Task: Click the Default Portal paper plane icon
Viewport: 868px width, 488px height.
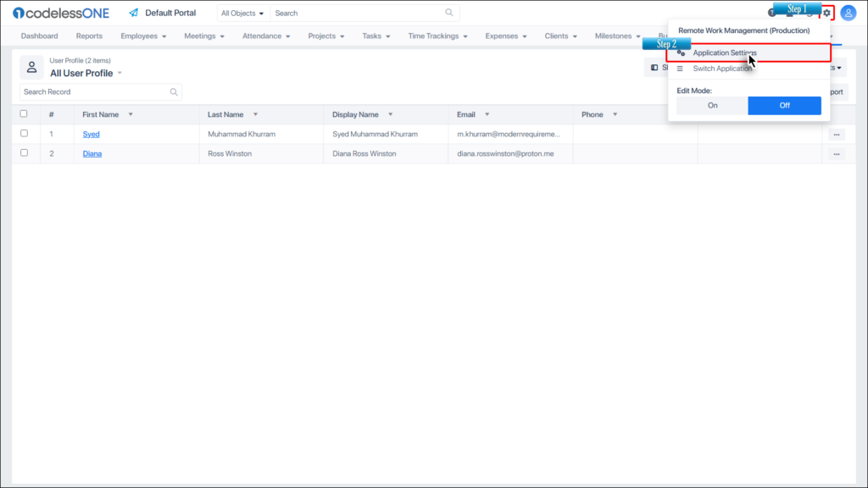Action: pos(133,13)
